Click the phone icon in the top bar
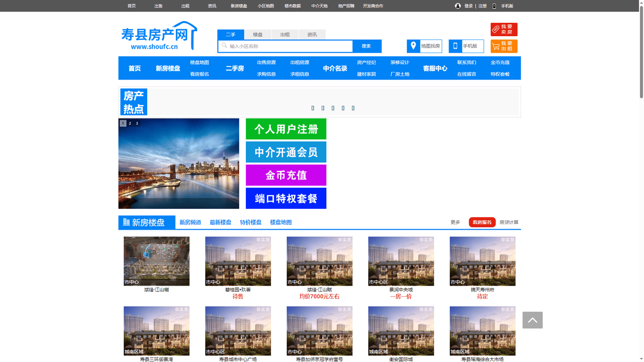This screenshot has height=362, width=644. point(494,6)
